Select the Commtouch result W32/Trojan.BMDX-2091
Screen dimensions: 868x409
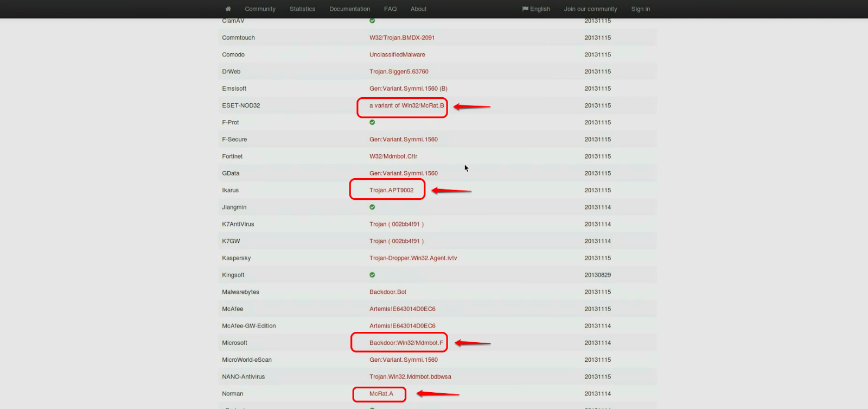[x=402, y=37]
